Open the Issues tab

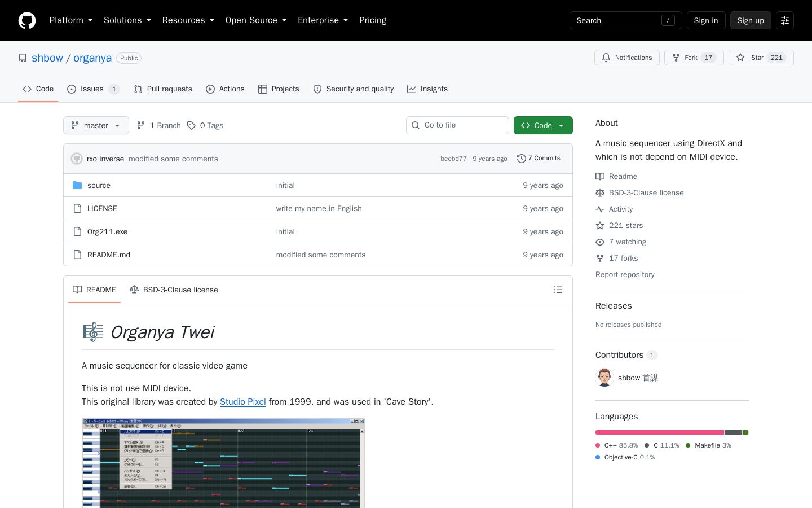point(93,89)
